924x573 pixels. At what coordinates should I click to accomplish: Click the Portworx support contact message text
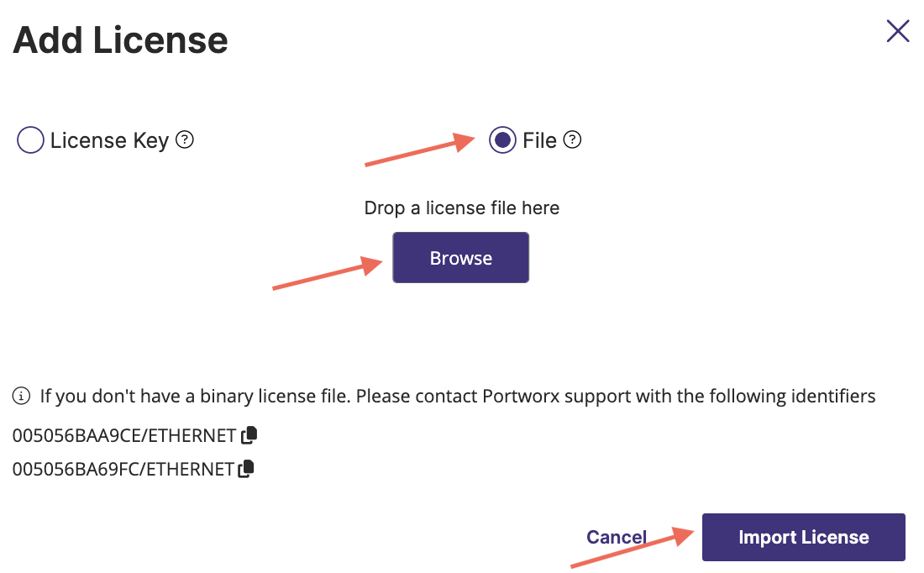click(x=458, y=396)
